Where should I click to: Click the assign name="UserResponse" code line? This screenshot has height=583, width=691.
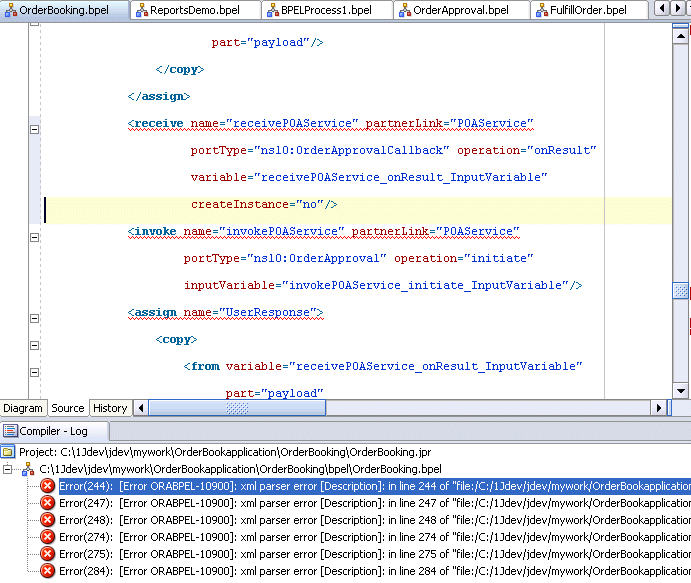[x=226, y=312]
